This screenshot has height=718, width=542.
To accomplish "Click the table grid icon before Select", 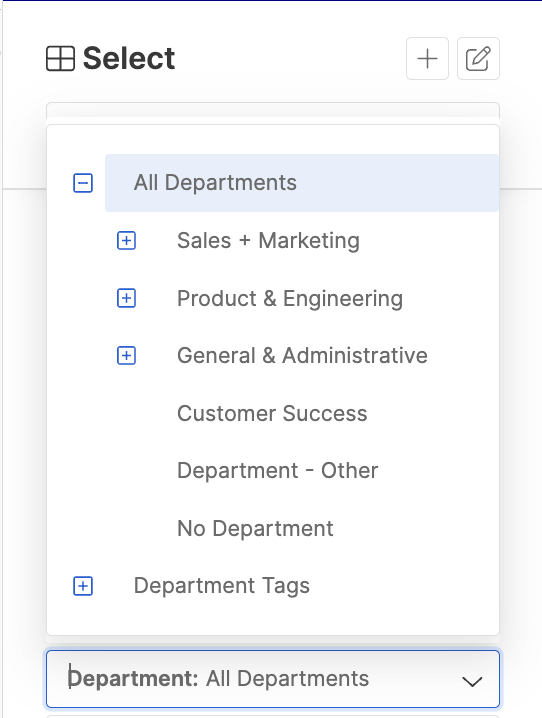I will coord(60,59).
